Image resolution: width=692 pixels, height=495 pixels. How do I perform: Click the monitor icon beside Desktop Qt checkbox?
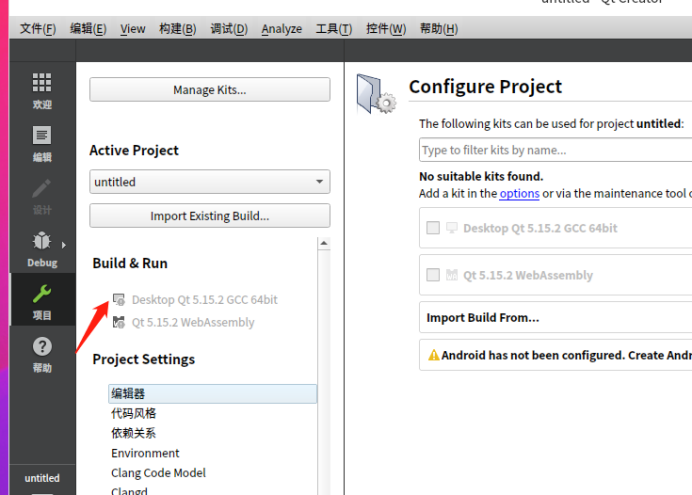(451, 228)
